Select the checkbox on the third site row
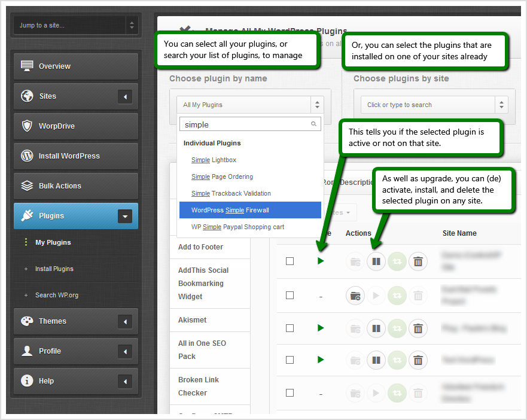 click(x=290, y=328)
